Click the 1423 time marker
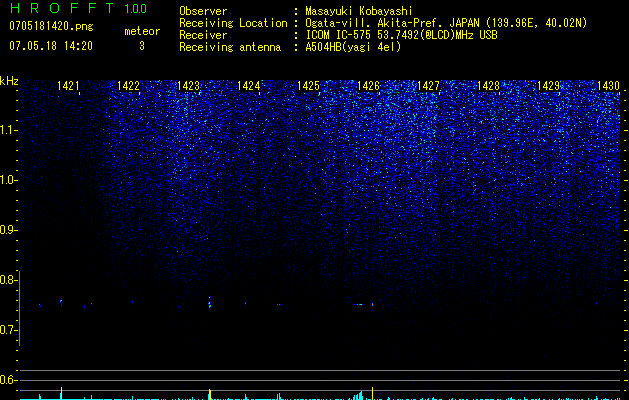This screenshot has width=629, height=400. [x=189, y=86]
